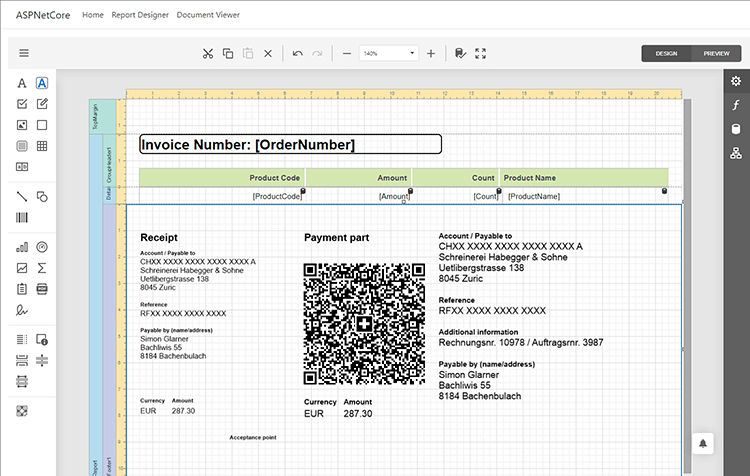Open the hamburger menu
Viewport: 750px width, 476px height.
24,53
